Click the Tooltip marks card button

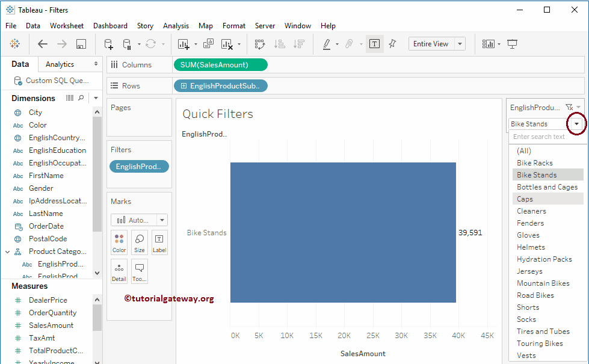click(x=140, y=271)
